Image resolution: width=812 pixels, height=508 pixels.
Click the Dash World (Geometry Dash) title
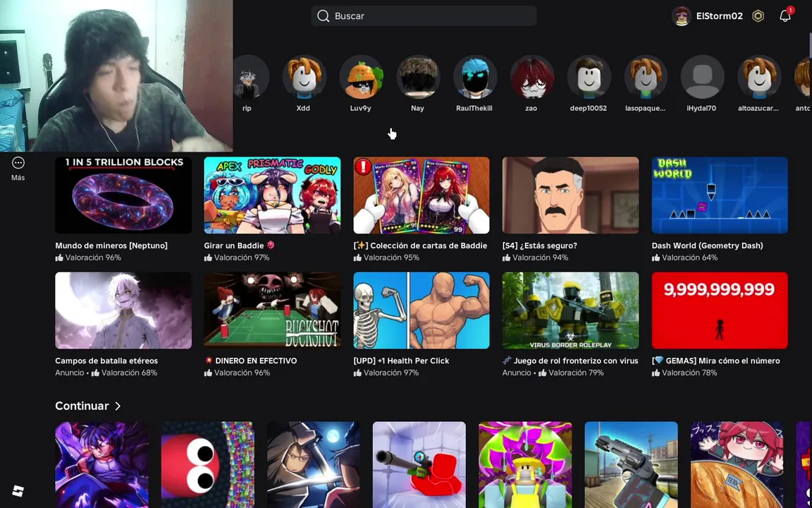pos(707,246)
